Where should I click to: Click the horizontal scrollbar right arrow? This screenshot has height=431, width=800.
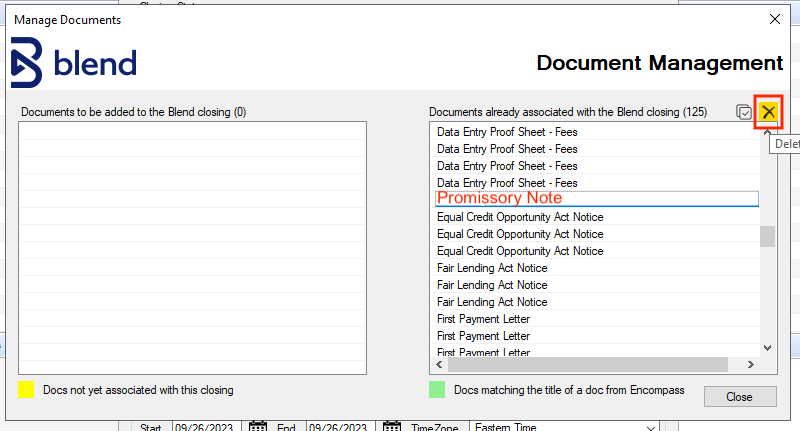pyautogui.click(x=751, y=364)
